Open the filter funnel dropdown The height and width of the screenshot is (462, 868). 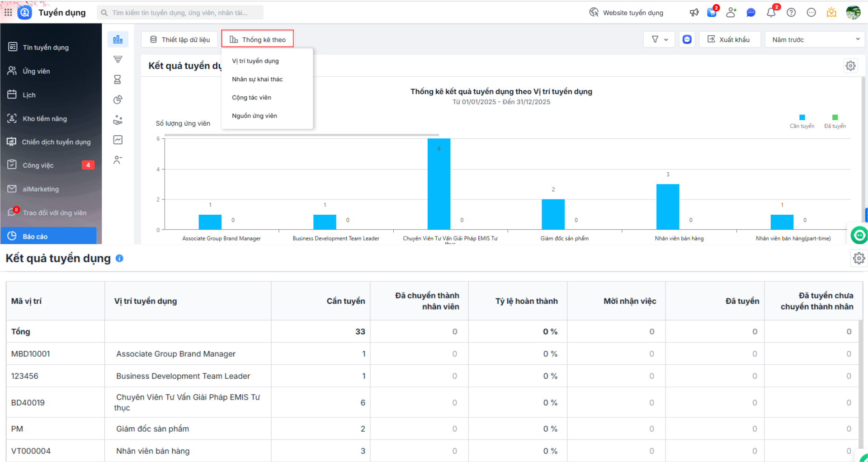tap(659, 40)
